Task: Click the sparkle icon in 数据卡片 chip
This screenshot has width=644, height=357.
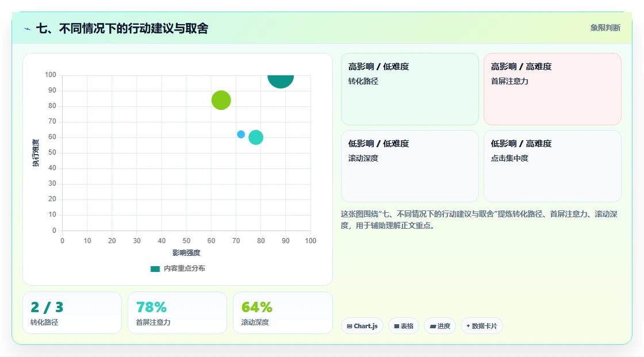Action: [x=468, y=326]
